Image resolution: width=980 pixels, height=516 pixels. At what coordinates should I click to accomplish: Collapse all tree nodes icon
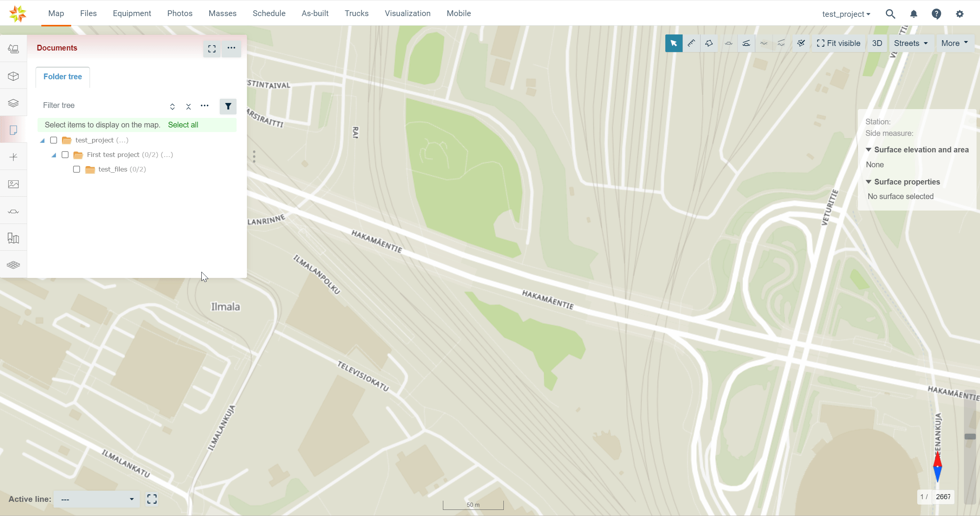click(x=188, y=106)
